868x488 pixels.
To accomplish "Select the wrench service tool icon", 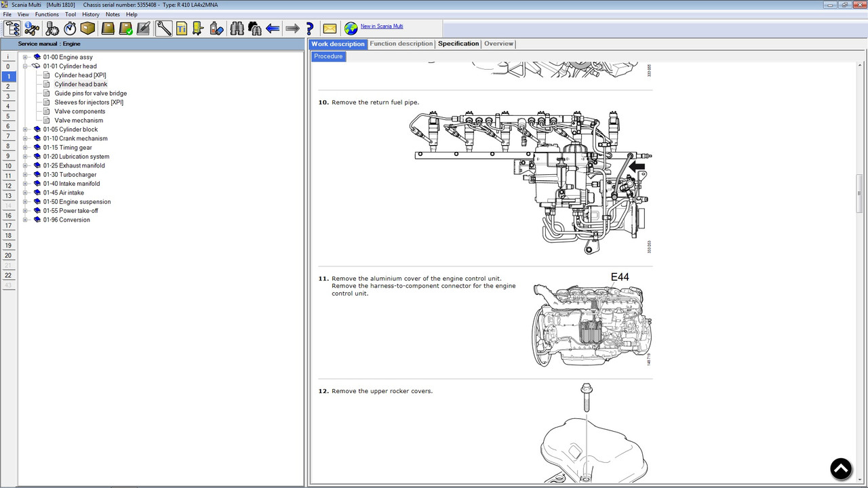I will click(x=163, y=28).
